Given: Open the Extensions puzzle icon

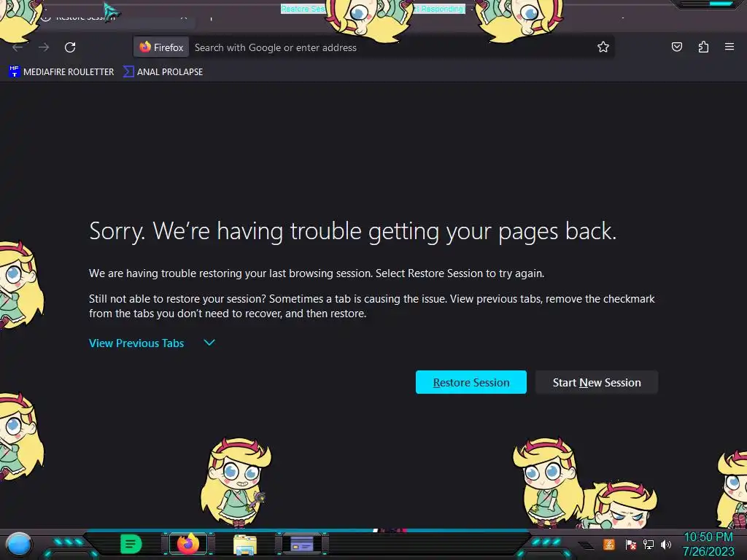Looking at the screenshot, I should 703,47.
